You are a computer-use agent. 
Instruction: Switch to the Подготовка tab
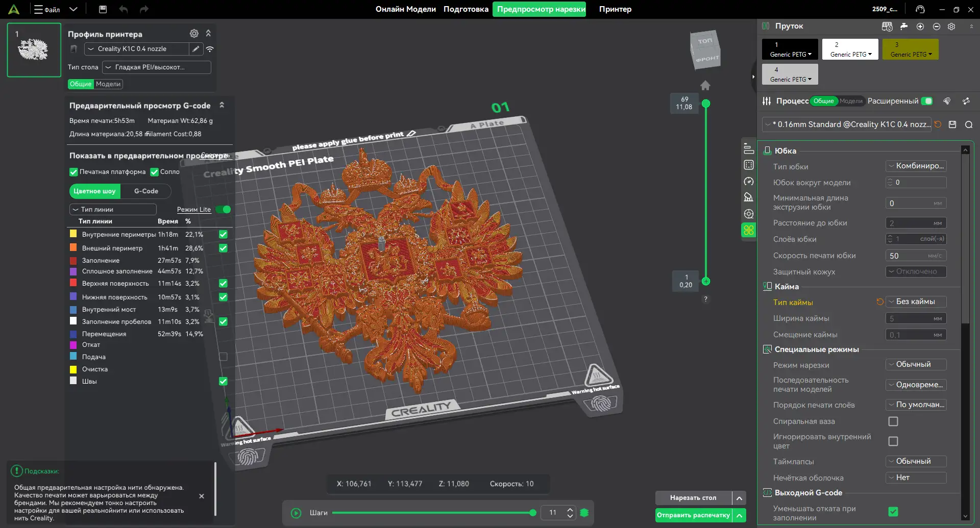pyautogui.click(x=466, y=9)
